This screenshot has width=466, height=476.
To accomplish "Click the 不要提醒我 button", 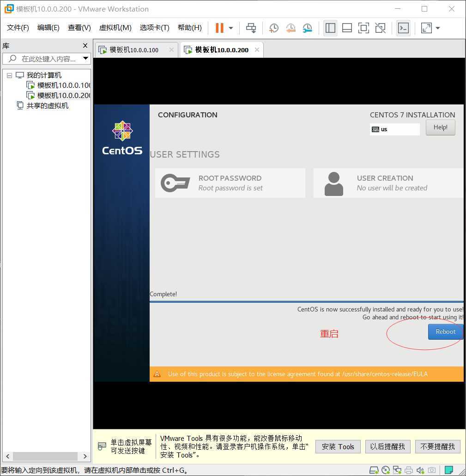I will coord(437,446).
